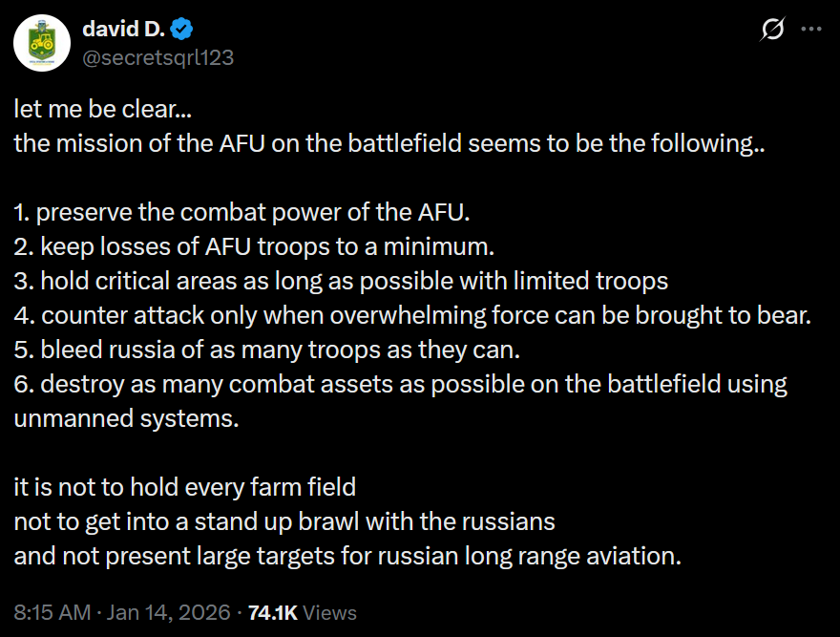Image resolution: width=840 pixels, height=637 pixels.
Task: Select point 2 about keeping losses minimal
Action: click(254, 246)
